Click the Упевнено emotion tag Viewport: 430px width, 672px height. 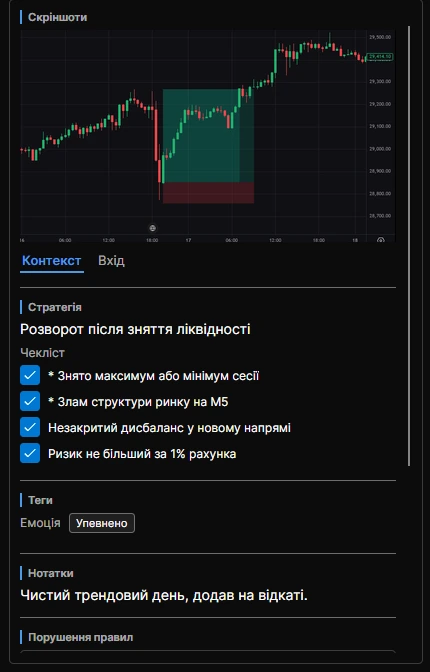pos(102,523)
